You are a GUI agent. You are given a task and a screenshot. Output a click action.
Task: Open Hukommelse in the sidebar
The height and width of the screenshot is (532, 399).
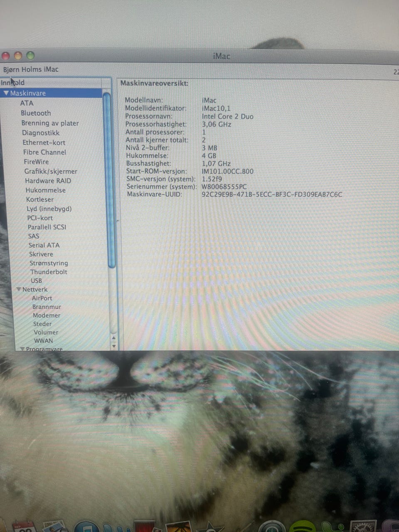(45, 190)
